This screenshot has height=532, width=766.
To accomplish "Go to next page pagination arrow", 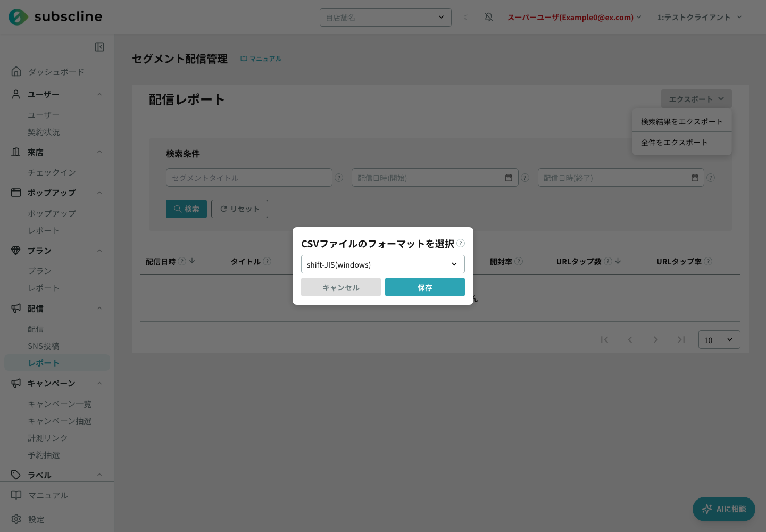I will coord(655,339).
